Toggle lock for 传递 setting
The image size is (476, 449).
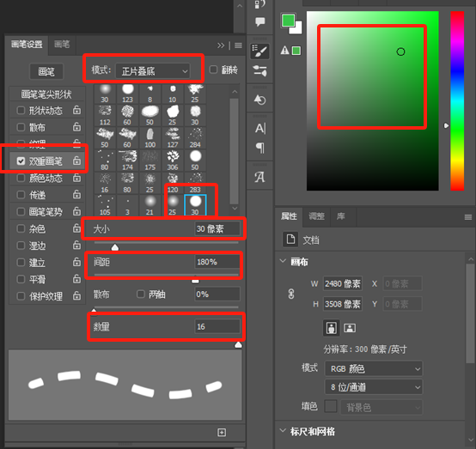pyautogui.click(x=76, y=194)
